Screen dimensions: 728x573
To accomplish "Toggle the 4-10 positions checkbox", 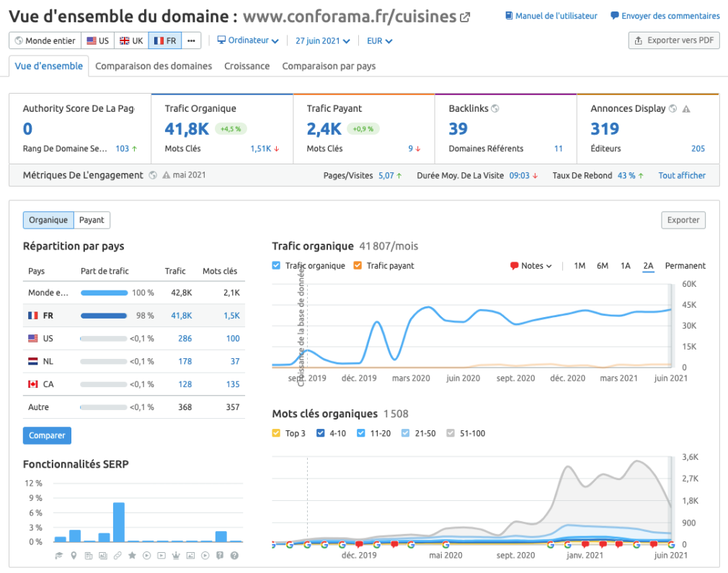I will tap(320, 433).
